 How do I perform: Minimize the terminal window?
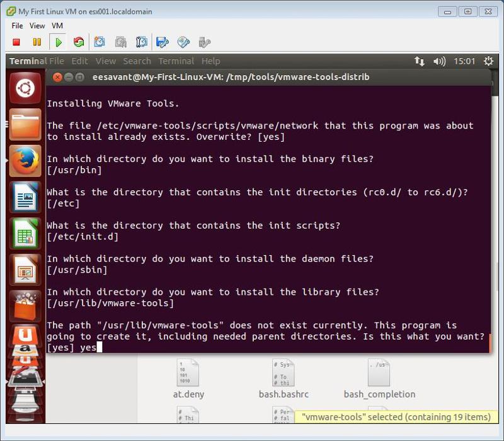pyautogui.click(x=69, y=77)
